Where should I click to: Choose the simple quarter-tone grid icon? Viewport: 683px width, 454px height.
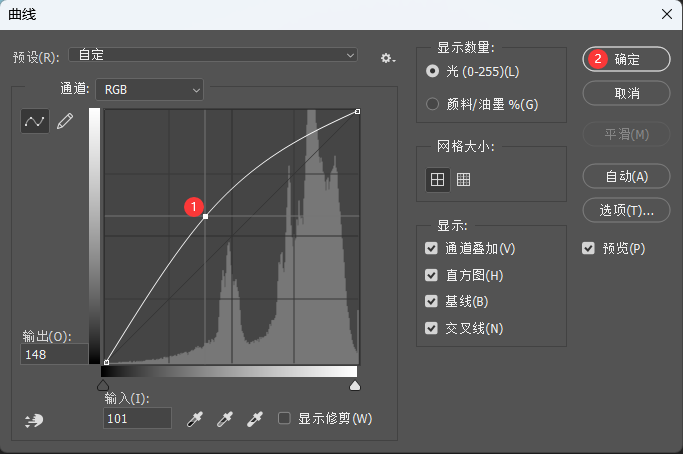437,180
